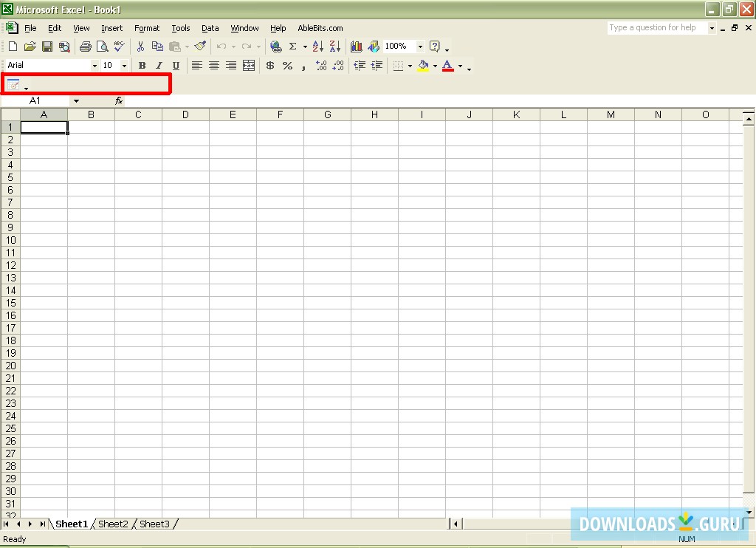Click the Save icon
The width and height of the screenshot is (756, 548).
pos(47,46)
